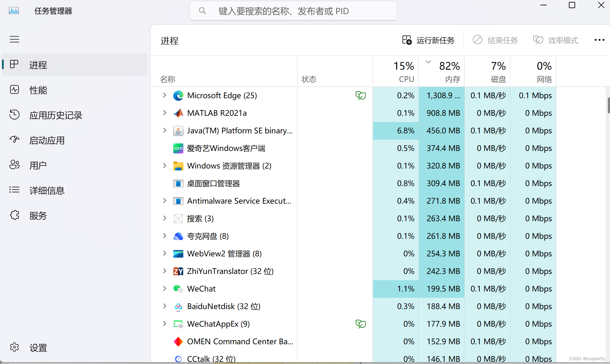Toggle the hamburger navigation menu
The image size is (610, 364).
coord(14,39)
